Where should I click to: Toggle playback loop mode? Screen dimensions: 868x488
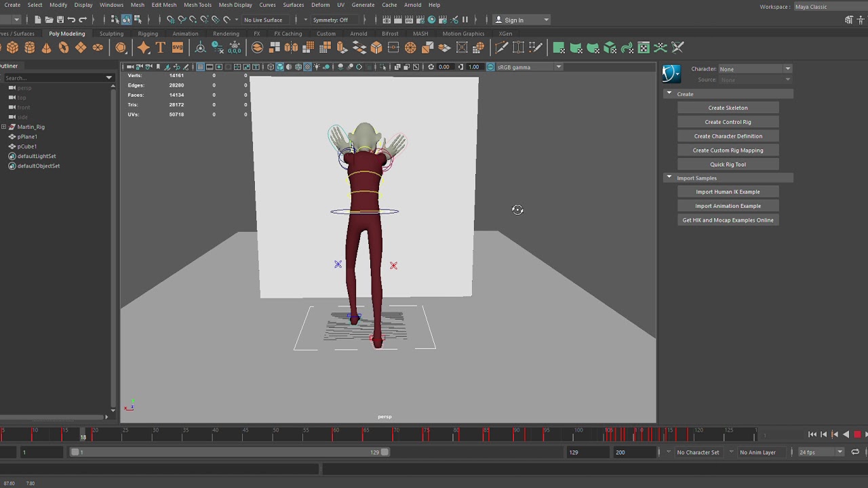(855, 452)
